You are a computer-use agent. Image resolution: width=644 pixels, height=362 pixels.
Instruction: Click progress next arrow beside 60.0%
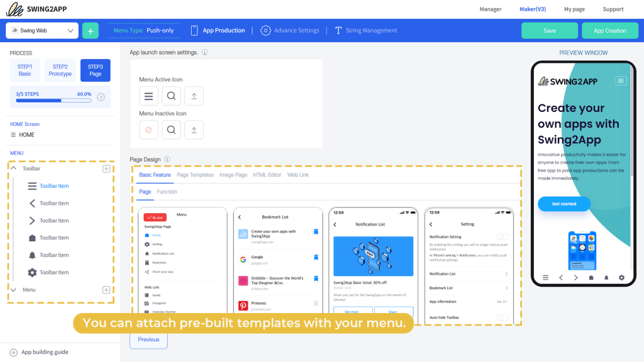101,97
